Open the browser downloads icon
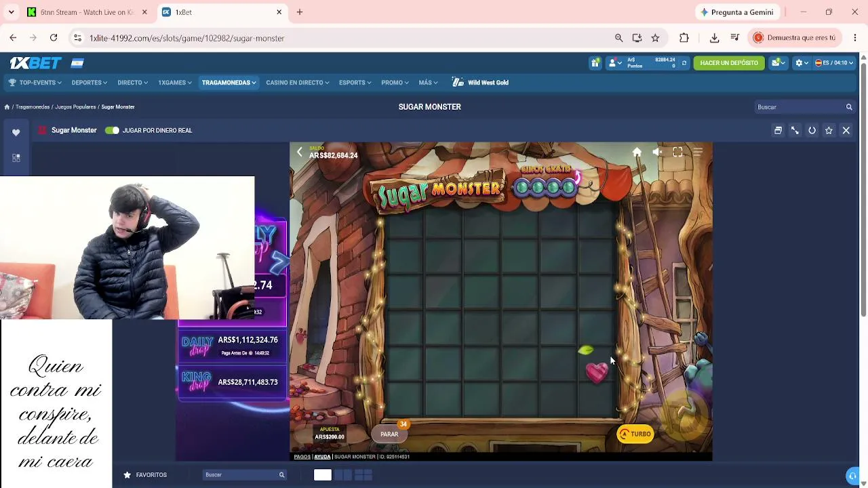The image size is (868, 488). point(714,38)
